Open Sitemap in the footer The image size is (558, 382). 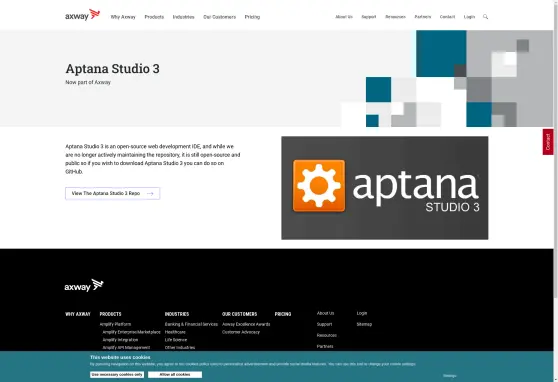point(364,324)
